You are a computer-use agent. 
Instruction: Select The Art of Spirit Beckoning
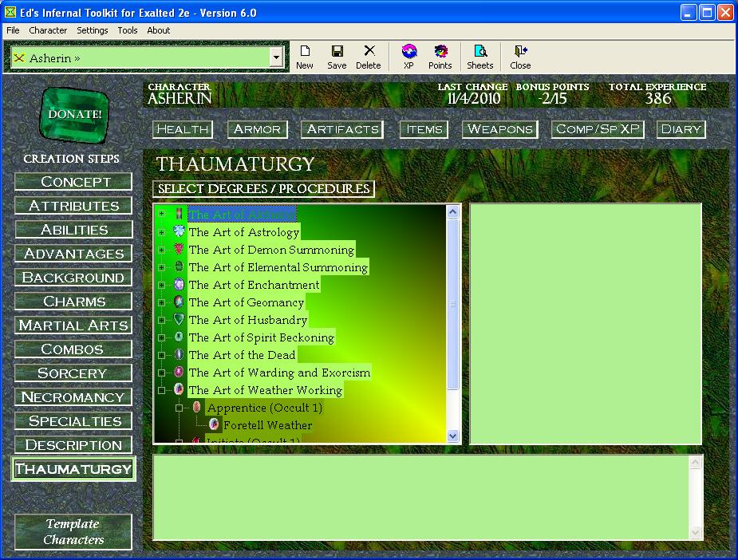[x=261, y=337]
